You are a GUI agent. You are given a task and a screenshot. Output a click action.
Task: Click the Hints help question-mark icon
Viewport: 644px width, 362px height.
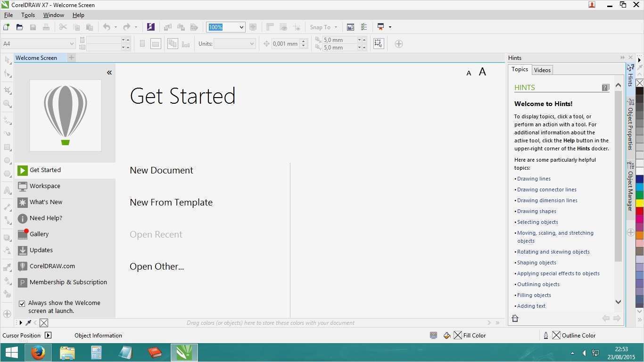tap(605, 87)
